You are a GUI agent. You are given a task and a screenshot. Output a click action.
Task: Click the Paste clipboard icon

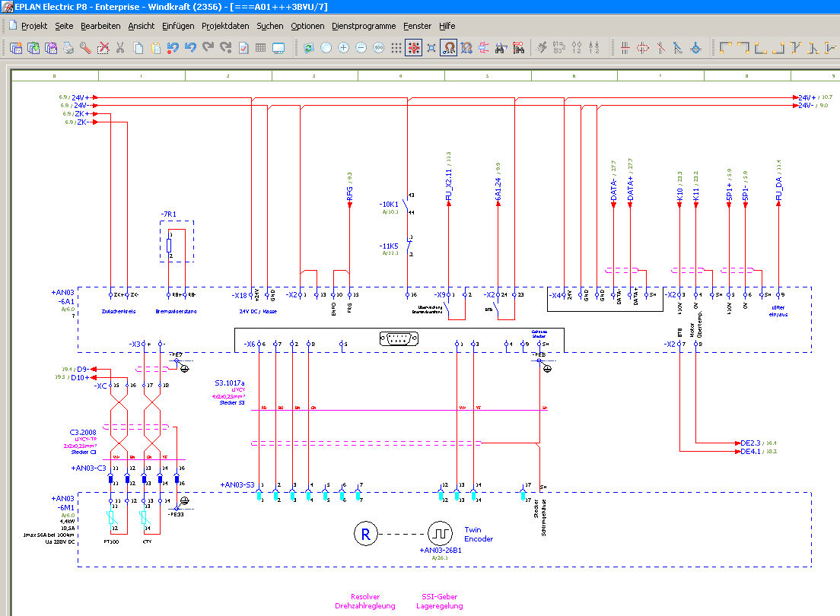[155, 48]
